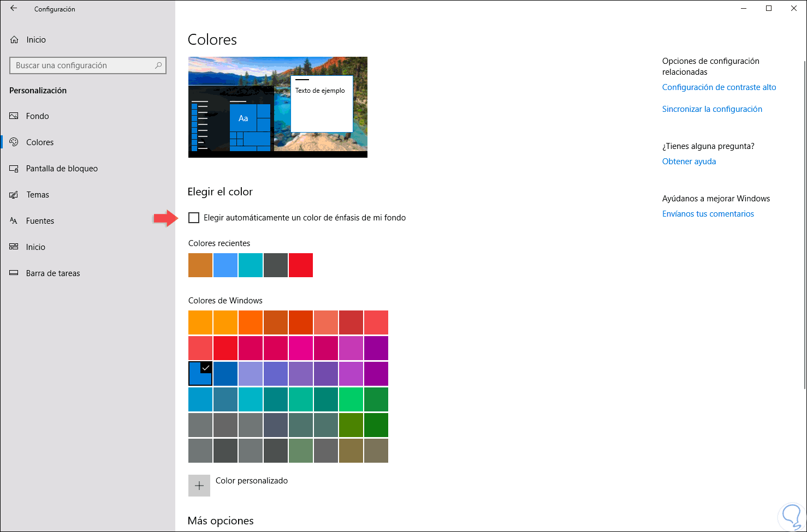
Task: Go to the Inicio start menu settings
Action: point(35,247)
